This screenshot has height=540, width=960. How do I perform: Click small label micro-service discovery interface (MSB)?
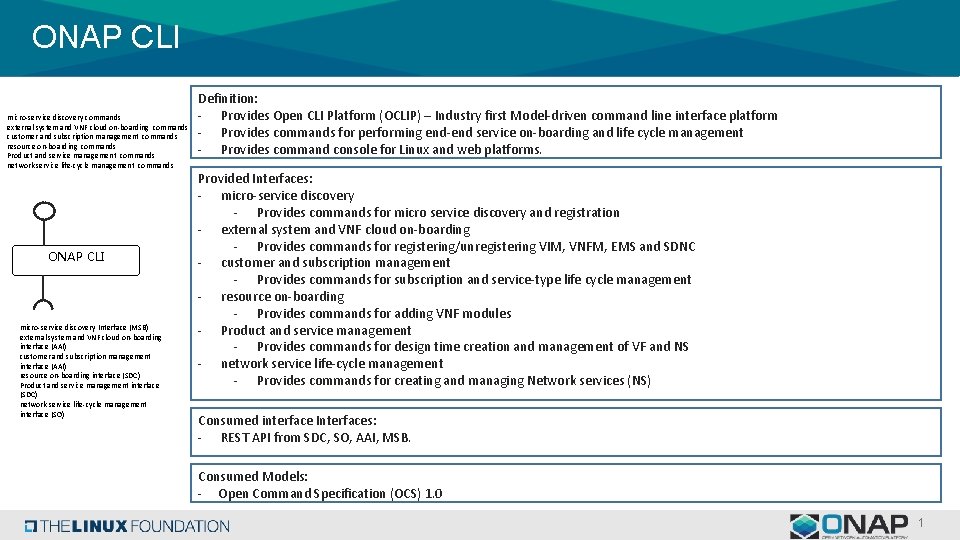[x=84, y=328]
